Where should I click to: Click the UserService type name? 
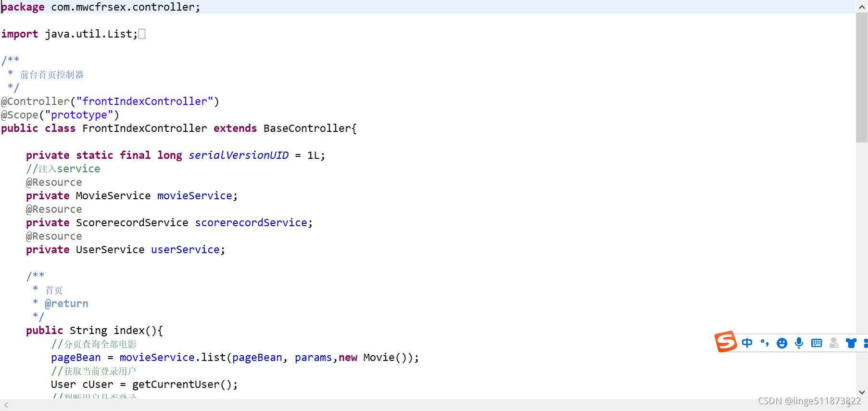(110, 250)
